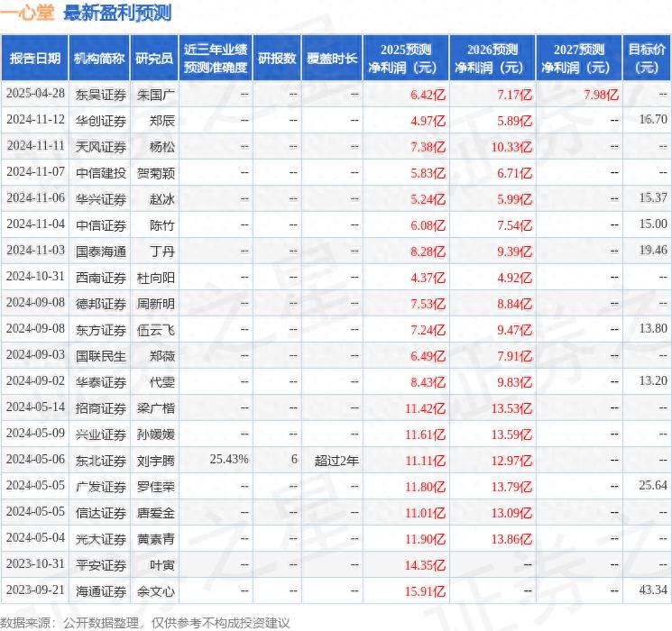
Task: Click the 数据来源 footnote text
Action: [x=145, y=622]
